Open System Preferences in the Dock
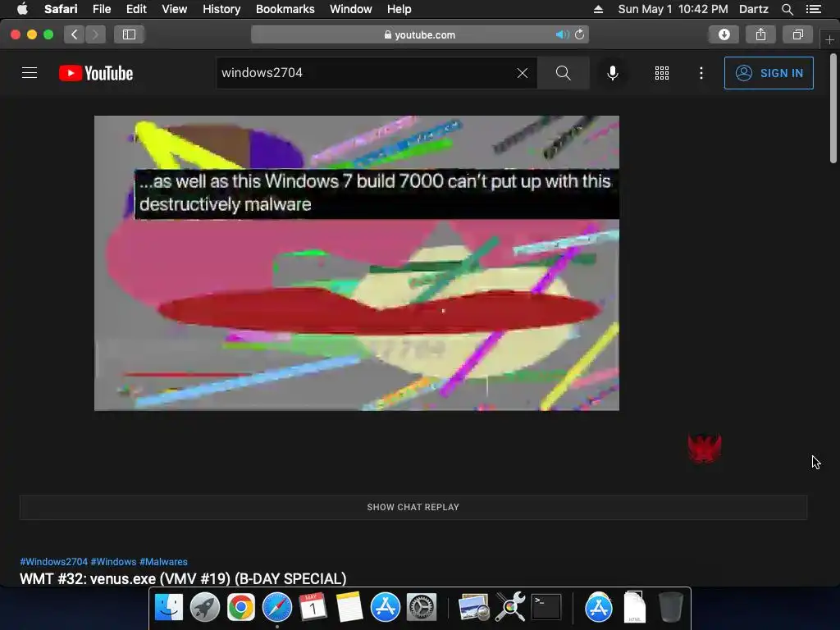The width and height of the screenshot is (840, 630). 422,607
